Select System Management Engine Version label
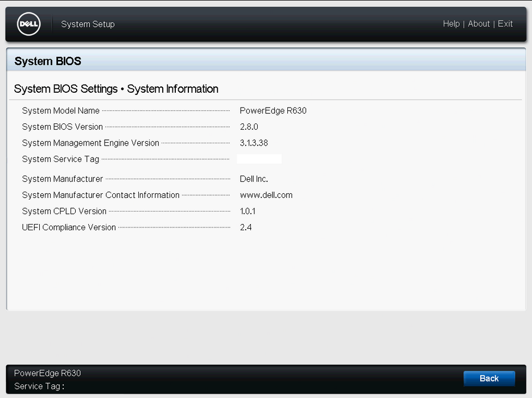The height and width of the screenshot is (398, 532). pos(90,143)
